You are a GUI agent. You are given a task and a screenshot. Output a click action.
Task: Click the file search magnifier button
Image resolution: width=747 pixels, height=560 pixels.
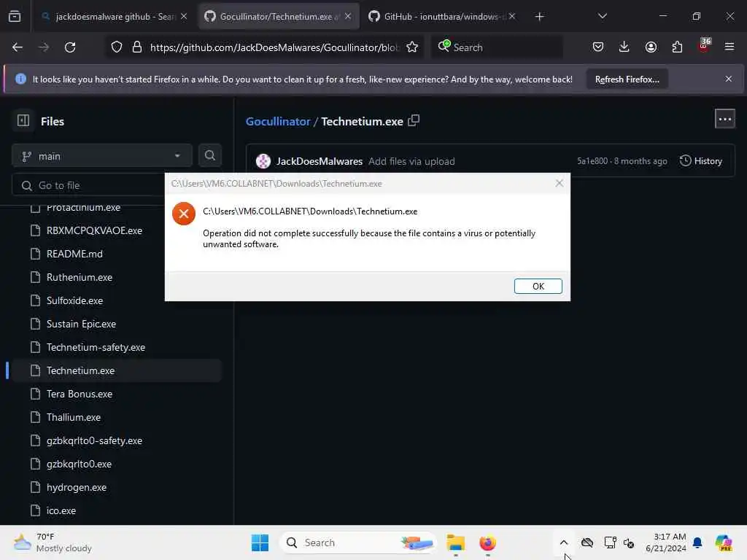[x=209, y=156]
